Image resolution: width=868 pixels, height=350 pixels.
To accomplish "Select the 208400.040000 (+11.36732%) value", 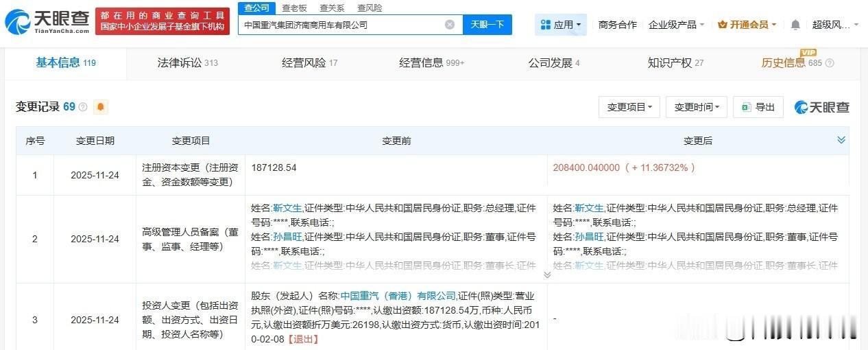I will [x=625, y=167].
